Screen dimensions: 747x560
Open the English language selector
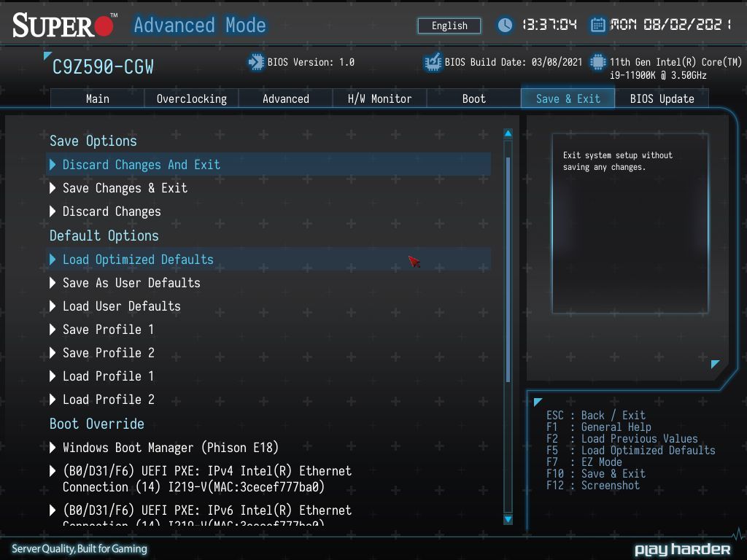coord(449,26)
